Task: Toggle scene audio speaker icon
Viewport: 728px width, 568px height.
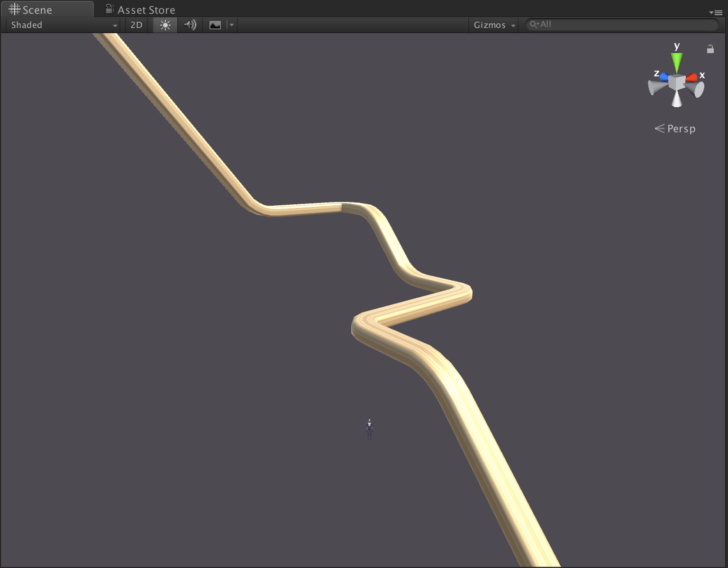Action: click(x=190, y=25)
